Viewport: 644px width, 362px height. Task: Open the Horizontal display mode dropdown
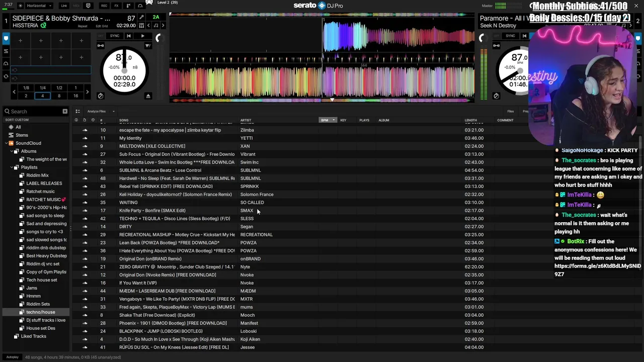click(39, 6)
